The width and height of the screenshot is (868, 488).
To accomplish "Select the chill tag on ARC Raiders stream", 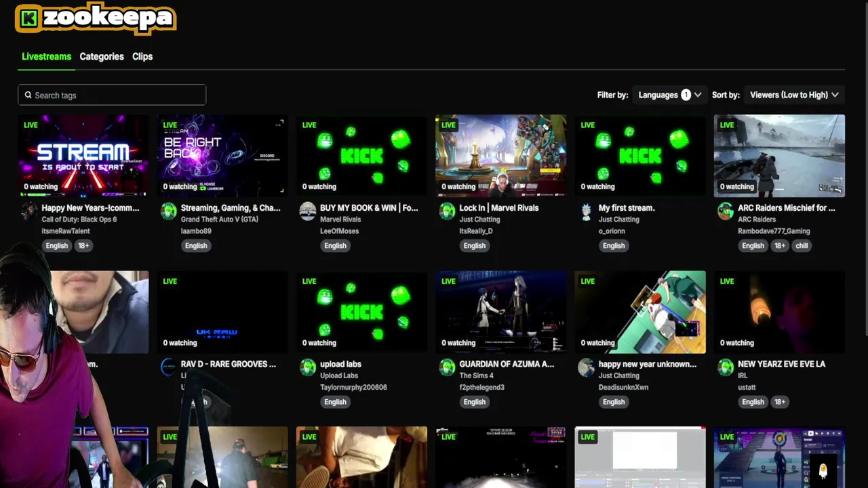I will point(802,246).
